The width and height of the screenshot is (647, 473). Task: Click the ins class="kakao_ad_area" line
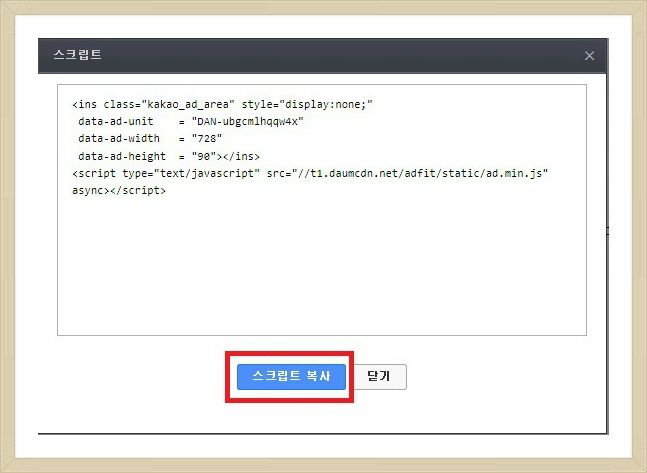[222, 104]
